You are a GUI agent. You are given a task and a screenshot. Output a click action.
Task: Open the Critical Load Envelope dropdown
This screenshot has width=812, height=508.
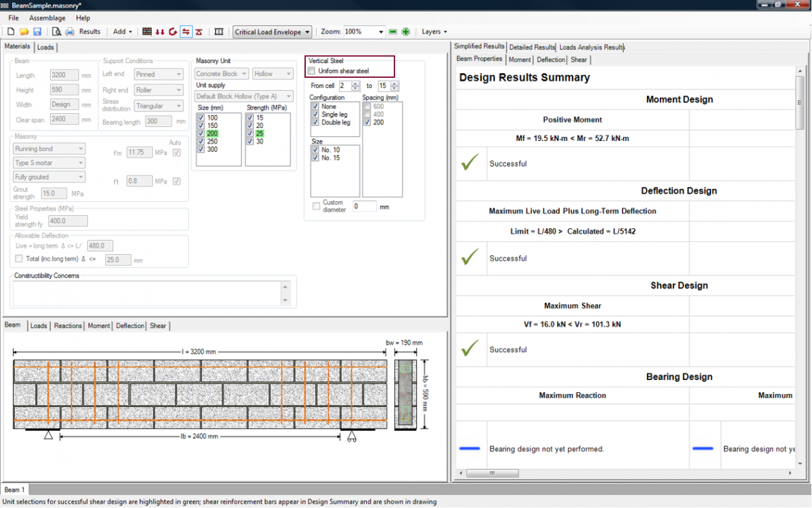tap(272, 32)
